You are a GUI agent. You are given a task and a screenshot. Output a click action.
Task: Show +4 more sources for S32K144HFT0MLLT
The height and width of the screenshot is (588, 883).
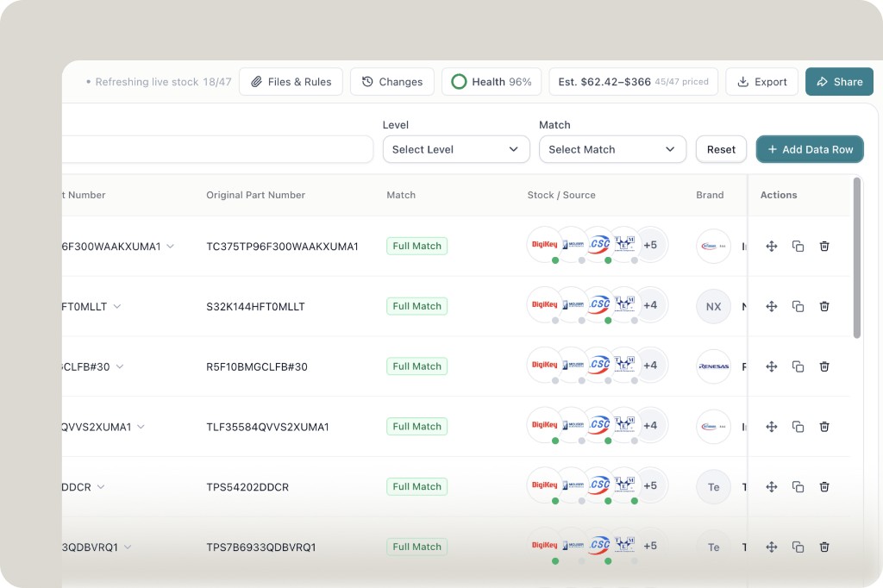pyautogui.click(x=650, y=305)
